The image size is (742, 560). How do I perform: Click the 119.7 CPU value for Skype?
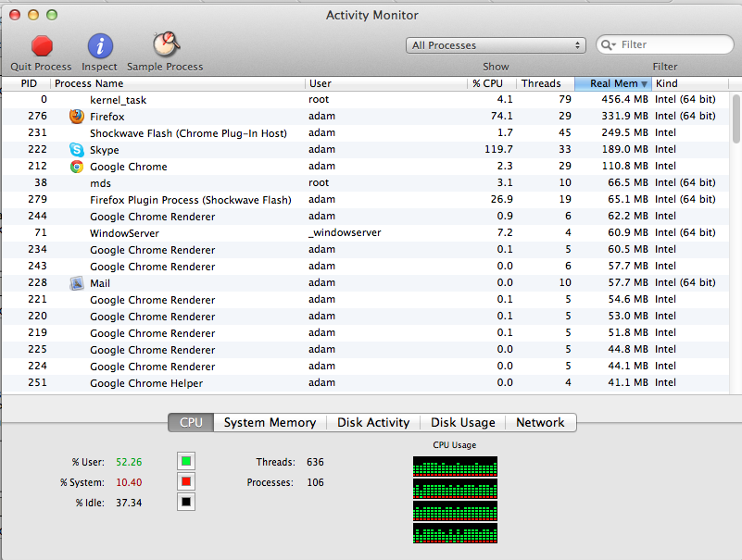[498, 149]
